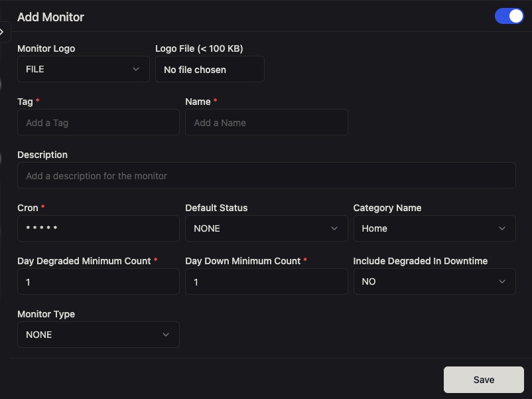Open the Monitor Logo FILE dropdown
The height and width of the screenshot is (399, 532).
(83, 68)
